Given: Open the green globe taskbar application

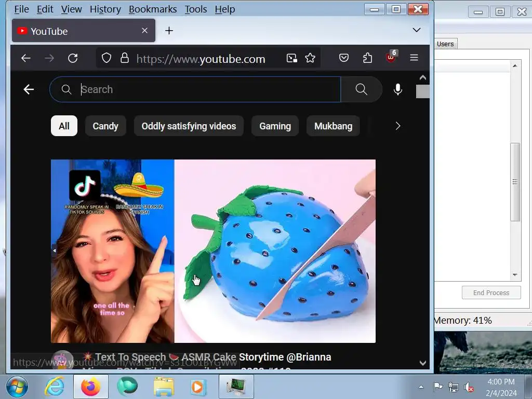Looking at the screenshot, I should tap(127, 387).
